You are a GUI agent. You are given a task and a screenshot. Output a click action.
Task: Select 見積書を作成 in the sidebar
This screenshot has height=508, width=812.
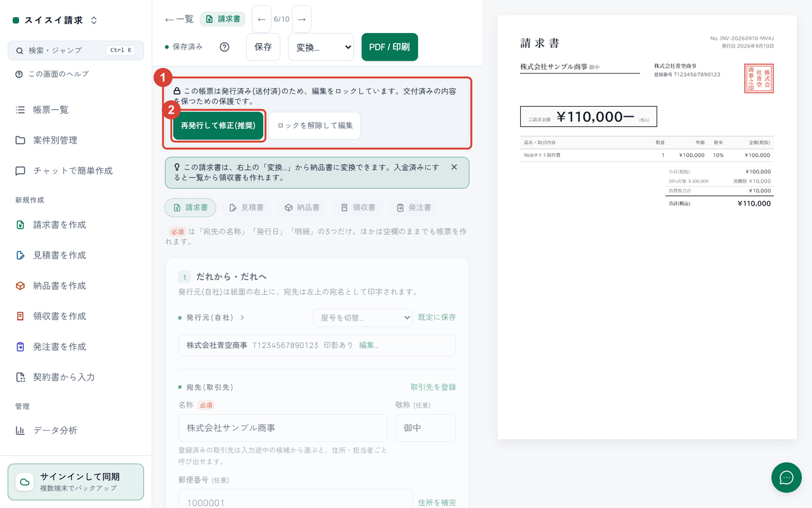click(76, 255)
